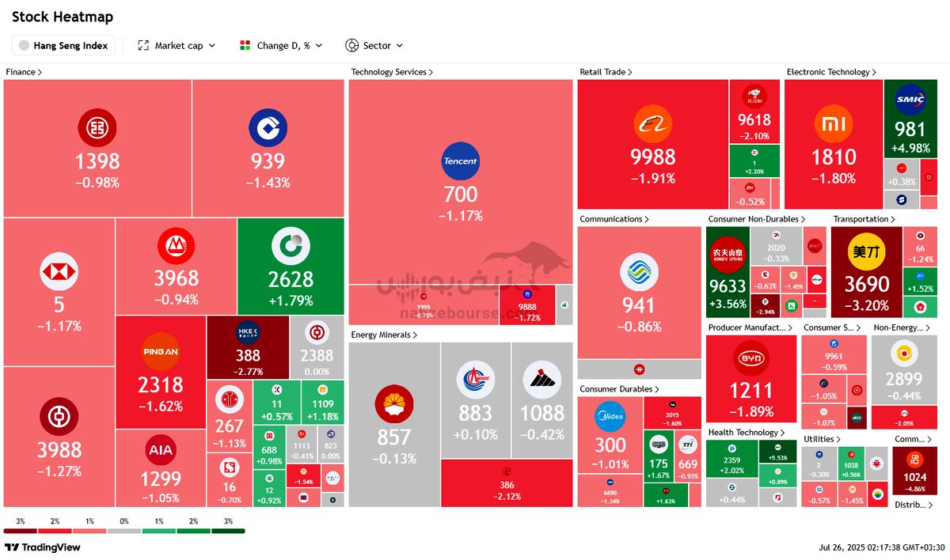Viewport: 950px width, 560px height.
Task: Click the BYD logo on 1211 tile
Action: (x=750, y=358)
